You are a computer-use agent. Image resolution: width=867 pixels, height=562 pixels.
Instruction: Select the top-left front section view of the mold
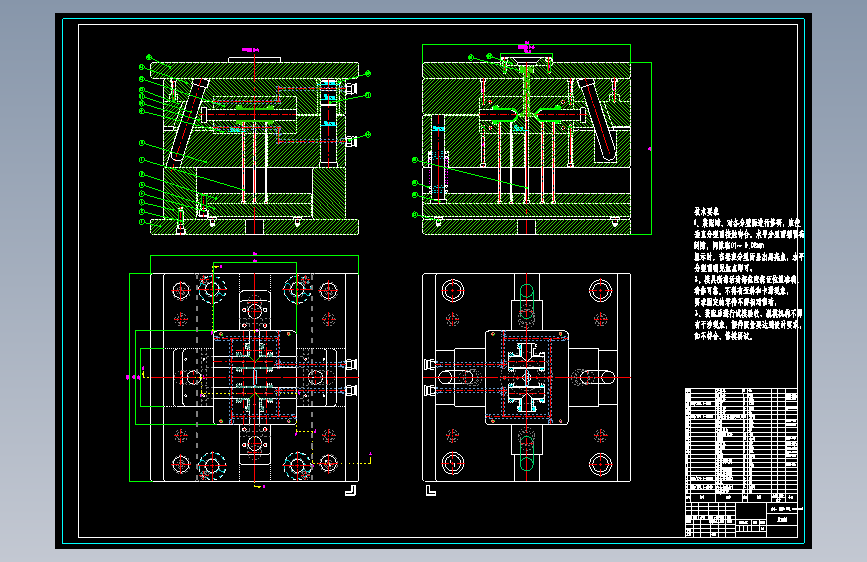(254, 145)
